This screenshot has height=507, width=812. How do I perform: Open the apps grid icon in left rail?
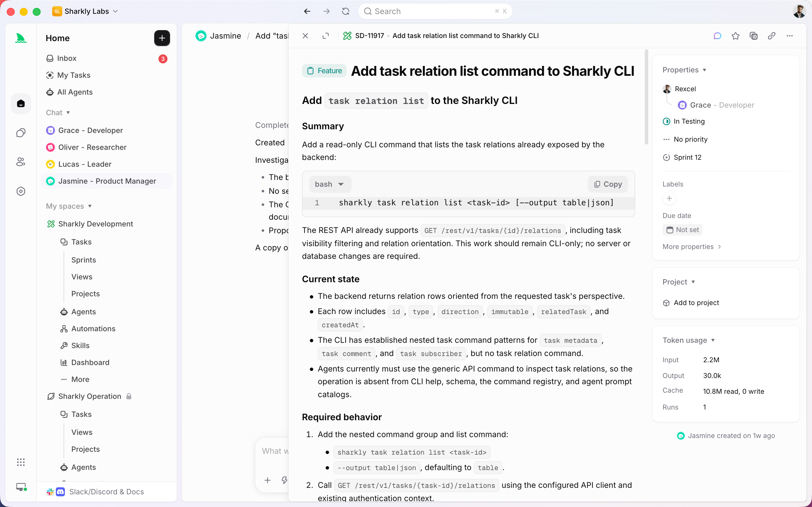[21, 462]
